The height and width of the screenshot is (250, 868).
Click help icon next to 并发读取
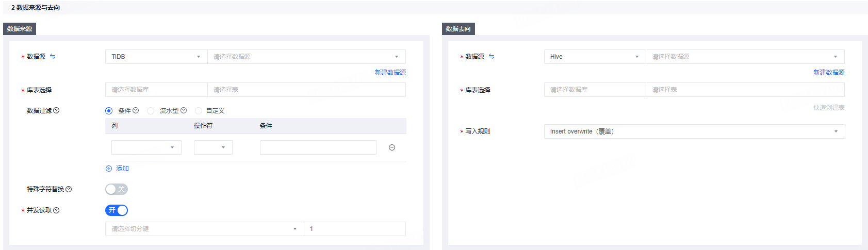(57, 210)
